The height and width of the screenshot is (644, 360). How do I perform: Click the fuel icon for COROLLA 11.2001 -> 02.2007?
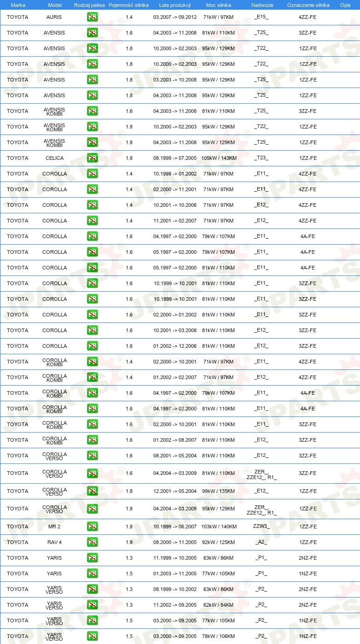[x=92, y=221]
